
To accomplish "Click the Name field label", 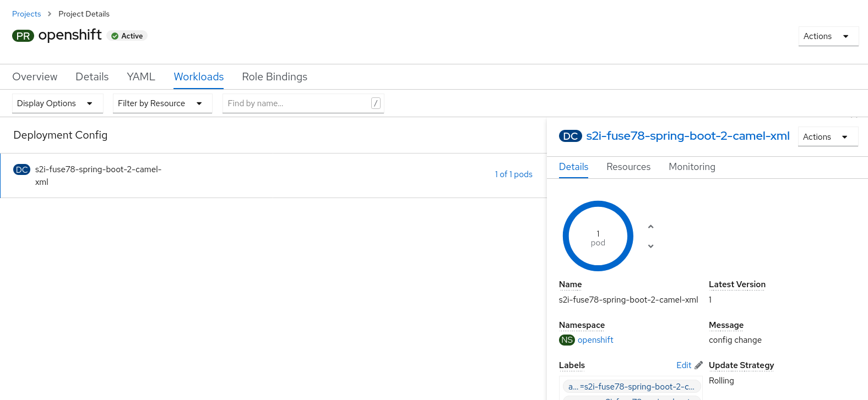I will 571,284.
